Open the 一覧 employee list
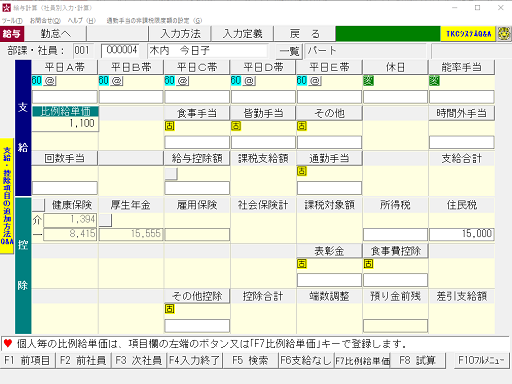The image size is (512, 384). point(289,51)
